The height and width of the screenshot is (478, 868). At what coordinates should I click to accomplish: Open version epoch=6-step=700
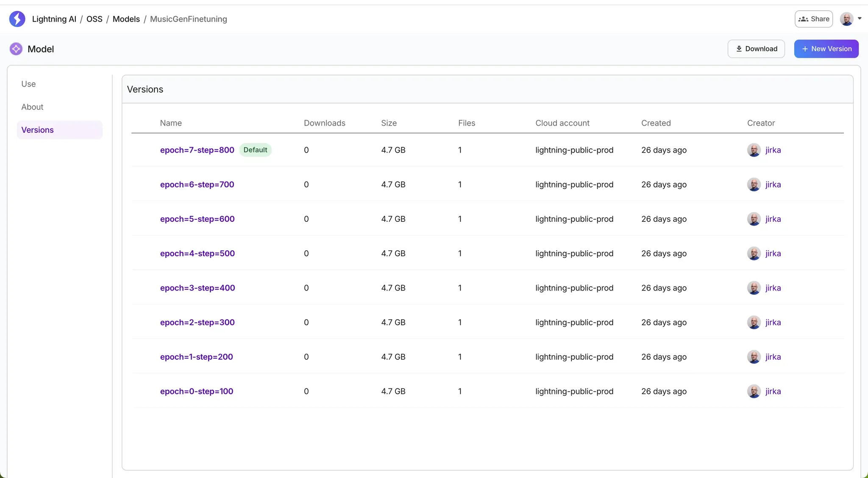click(x=197, y=184)
